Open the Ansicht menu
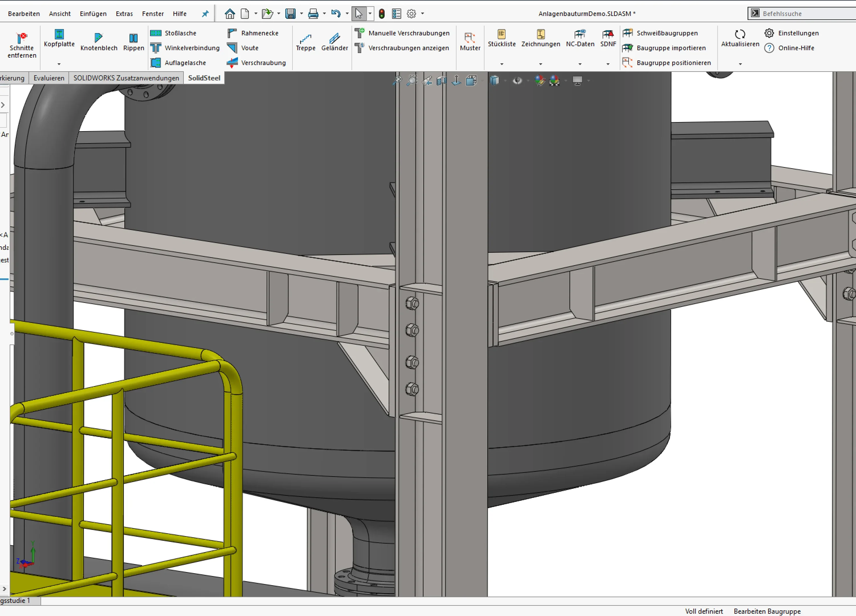 point(60,14)
